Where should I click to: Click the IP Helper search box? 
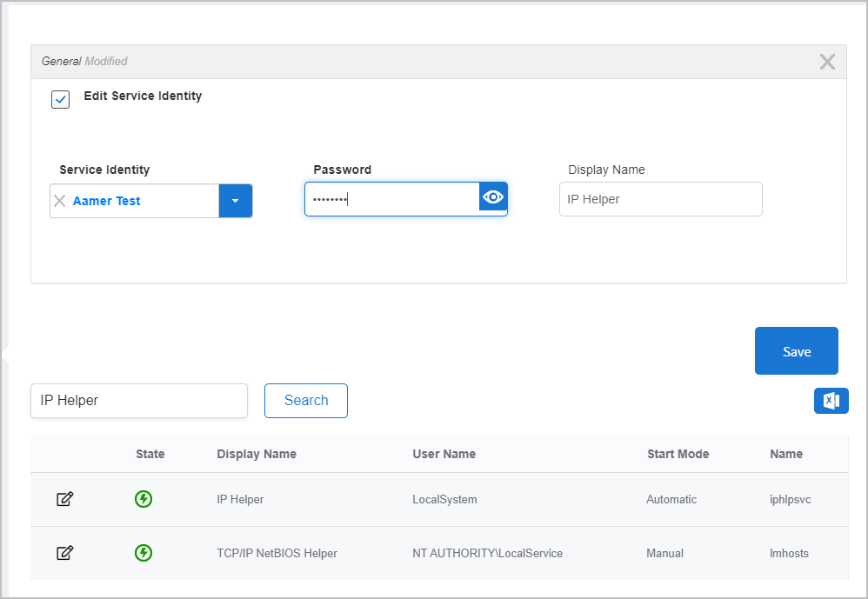pos(139,401)
